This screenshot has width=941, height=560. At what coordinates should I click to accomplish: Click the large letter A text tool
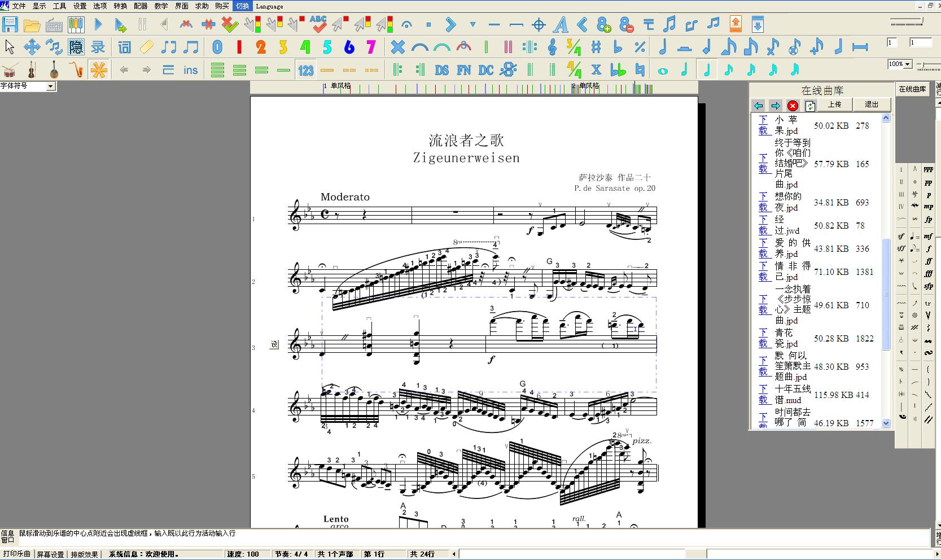click(x=561, y=24)
